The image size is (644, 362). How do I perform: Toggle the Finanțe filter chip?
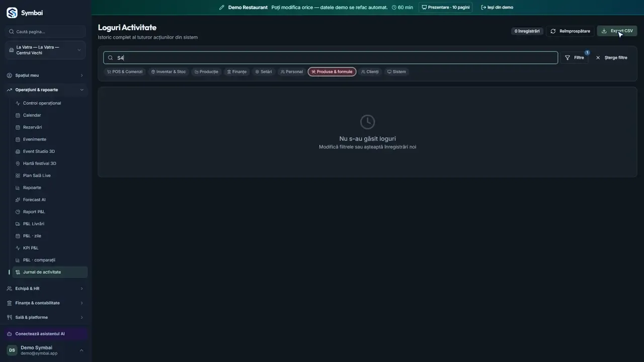pyautogui.click(x=237, y=72)
